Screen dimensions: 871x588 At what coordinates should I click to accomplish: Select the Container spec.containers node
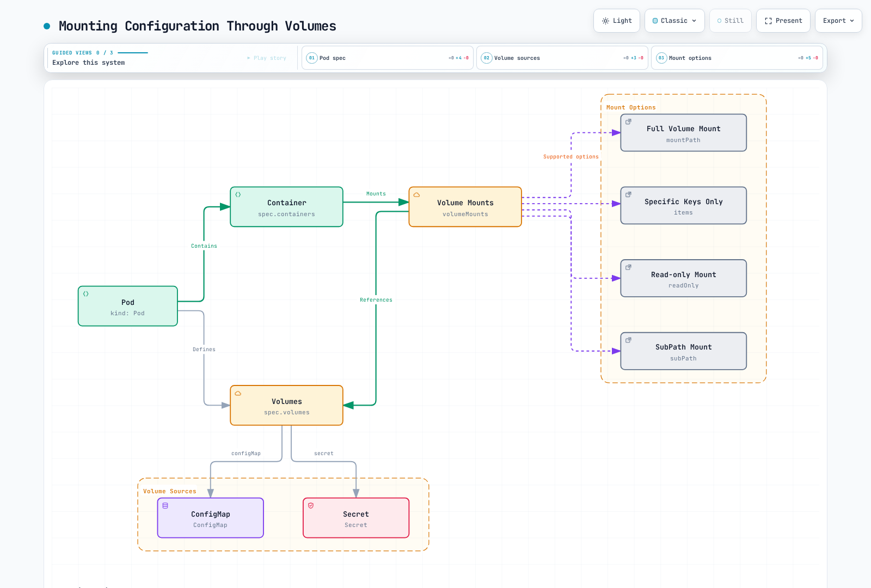(x=287, y=207)
